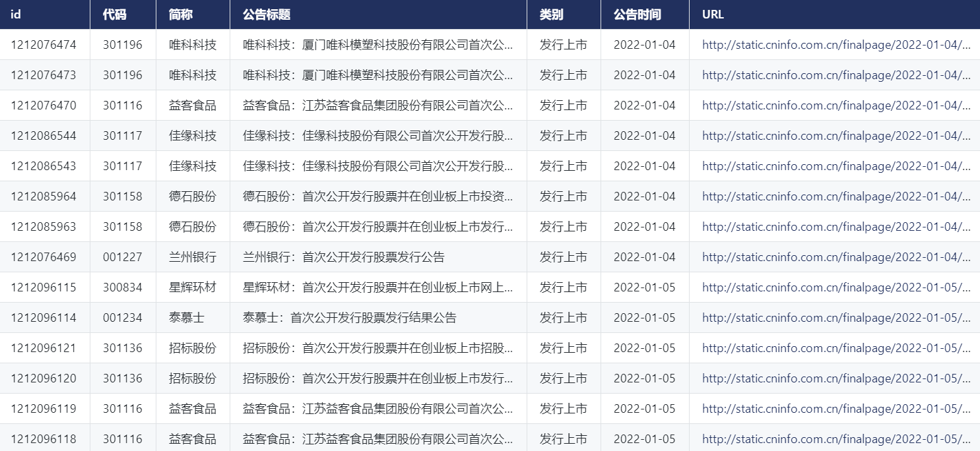Click code 001227 in 兰州银行 row
The width and height of the screenshot is (980, 451).
(123, 257)
